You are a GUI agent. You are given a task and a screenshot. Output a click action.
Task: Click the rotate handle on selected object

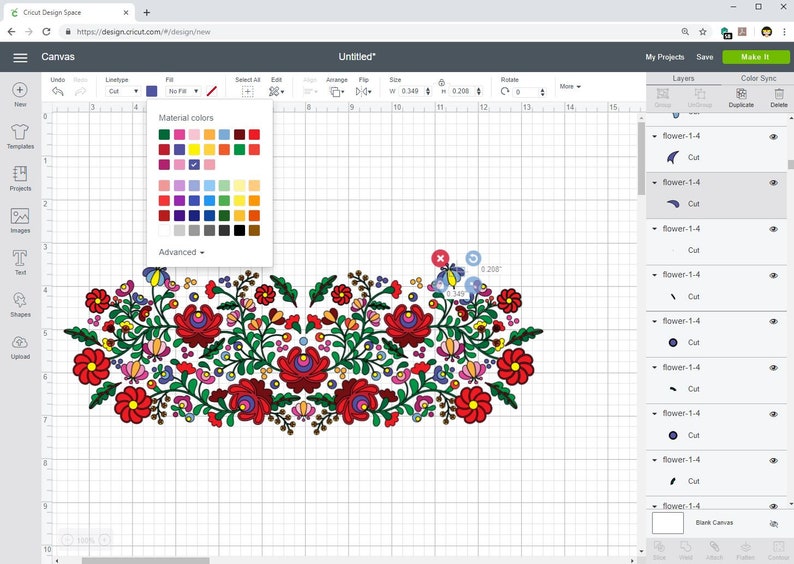(473, 258)
